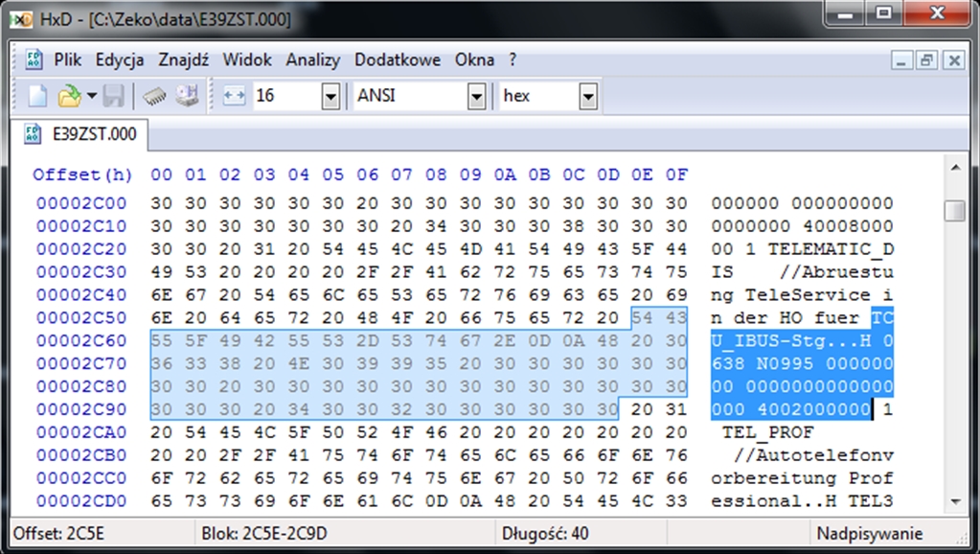Click the HxD application title icon
The image size is (980, 554).
coord(22,19)
